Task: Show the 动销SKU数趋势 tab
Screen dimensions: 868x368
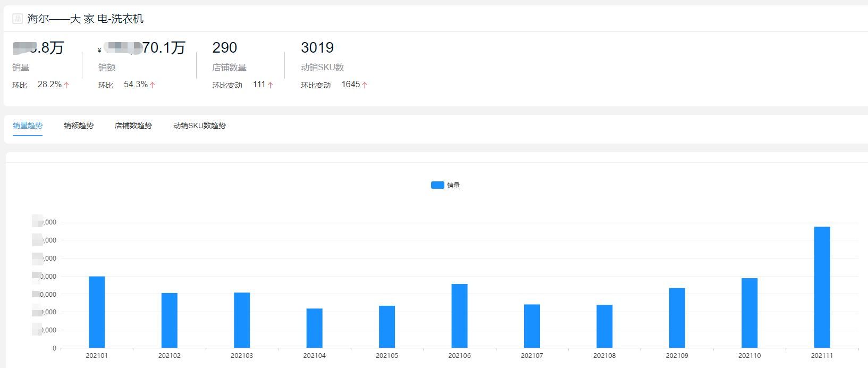Action: [199, 126]
